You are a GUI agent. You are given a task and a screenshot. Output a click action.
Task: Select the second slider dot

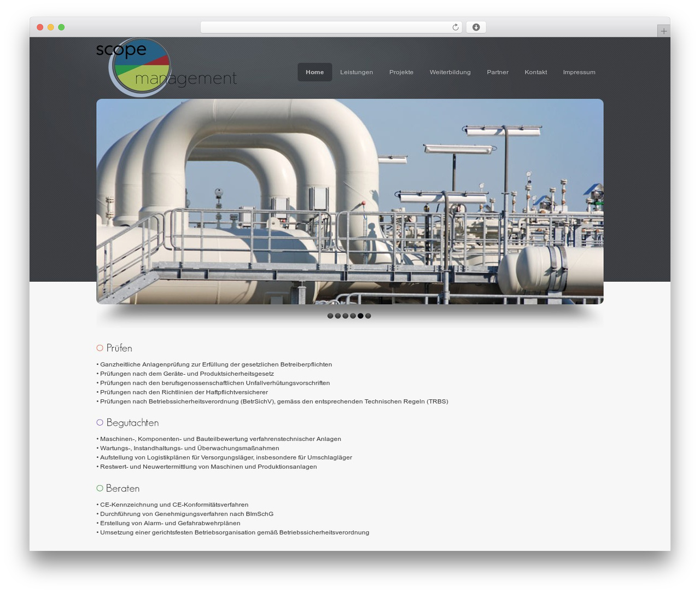pyautogui.click(x=338, y=316)
